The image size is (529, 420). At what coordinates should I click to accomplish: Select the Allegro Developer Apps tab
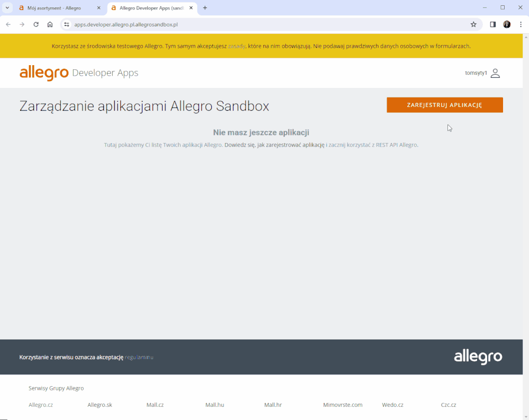(152, 8)
